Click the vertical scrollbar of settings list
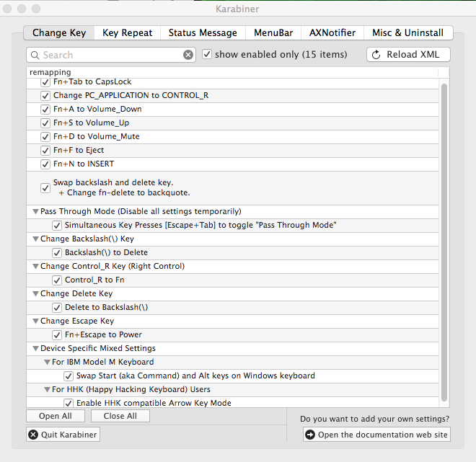 444,238
